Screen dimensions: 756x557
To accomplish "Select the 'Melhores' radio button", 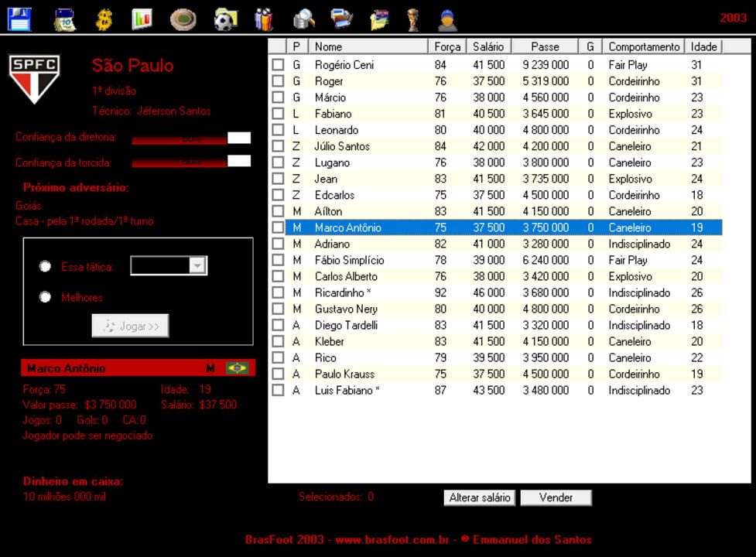I will coord(45,296).
